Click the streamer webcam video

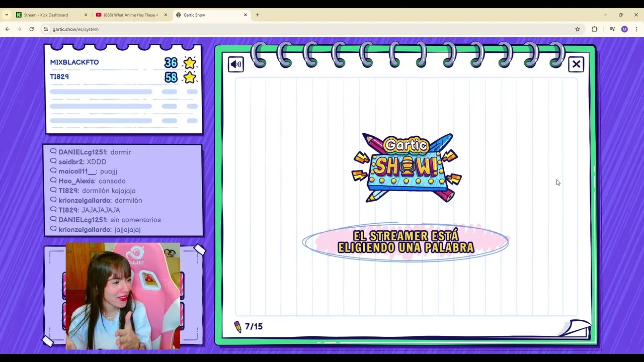(x=123, y=296)
